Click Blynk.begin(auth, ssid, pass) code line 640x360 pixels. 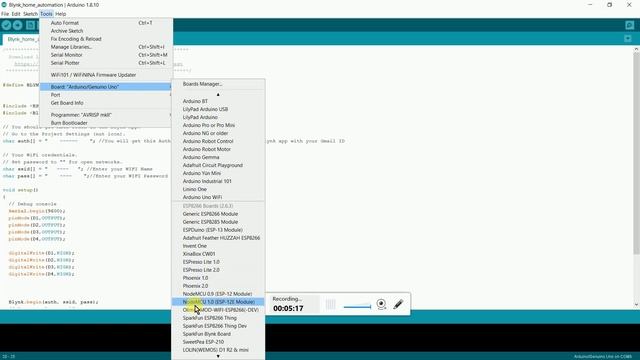(x=53, y=302)
